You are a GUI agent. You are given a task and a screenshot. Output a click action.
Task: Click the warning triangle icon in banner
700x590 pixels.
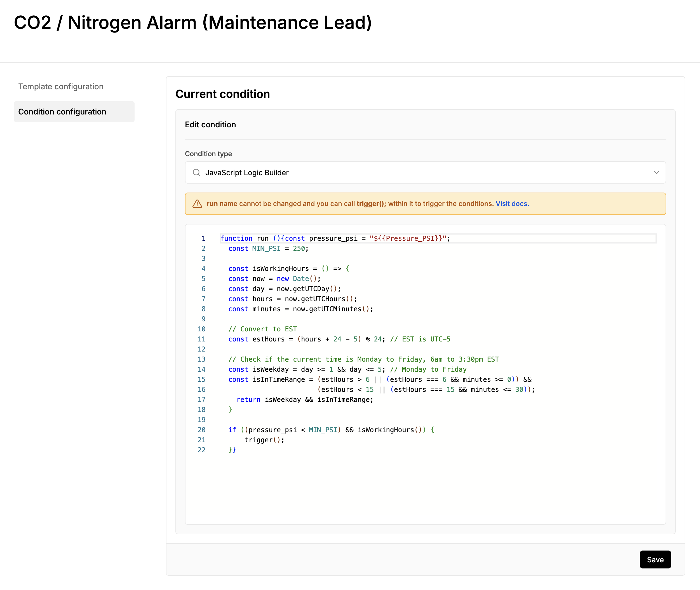tap(197, 204)
